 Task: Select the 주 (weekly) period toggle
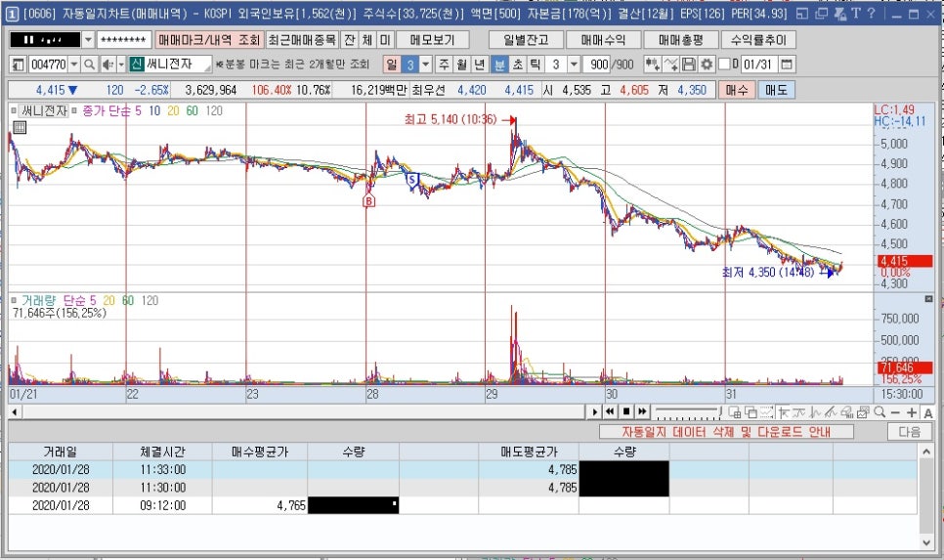tap(444, 65)
